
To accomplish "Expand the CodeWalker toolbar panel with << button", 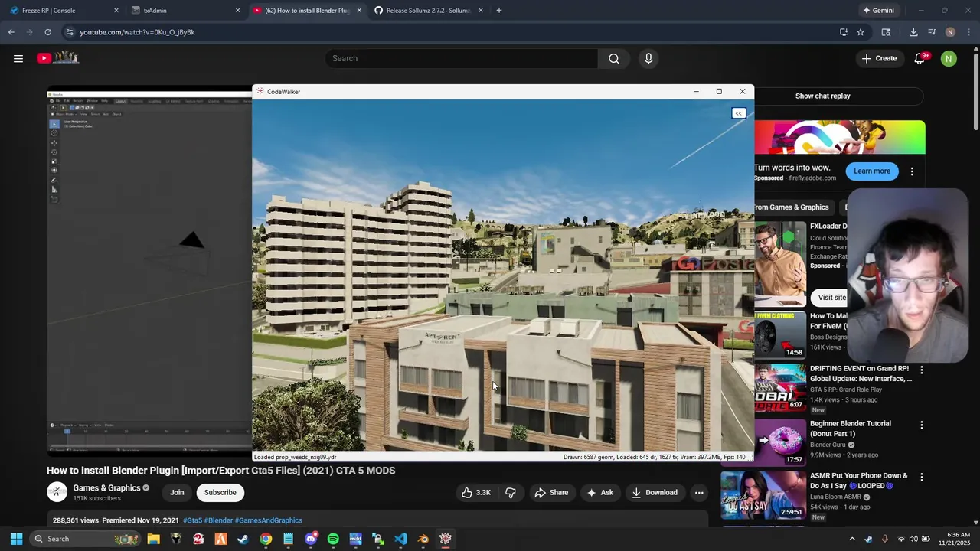I will [738, 113].
